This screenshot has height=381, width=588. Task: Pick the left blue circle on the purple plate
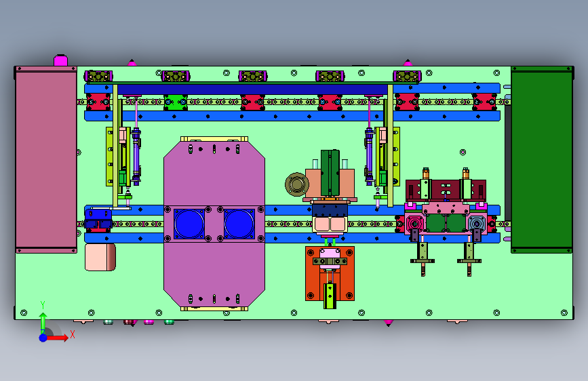point(189,224)
